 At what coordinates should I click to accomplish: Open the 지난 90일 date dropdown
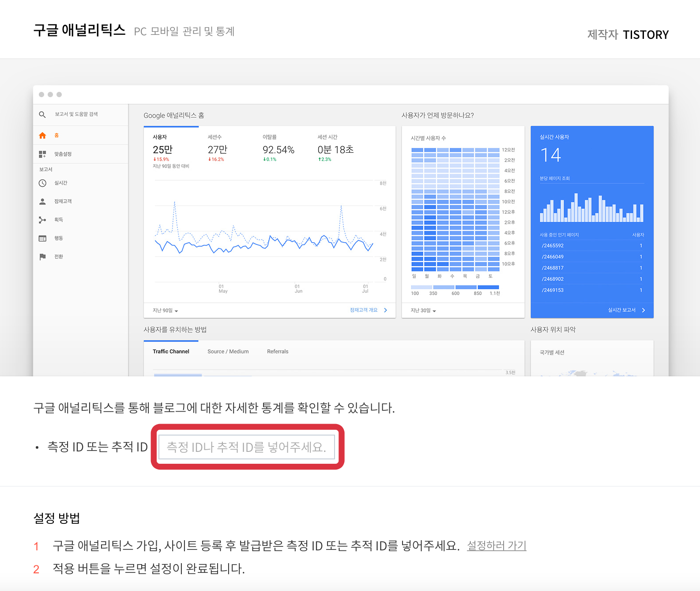(166, 311)
